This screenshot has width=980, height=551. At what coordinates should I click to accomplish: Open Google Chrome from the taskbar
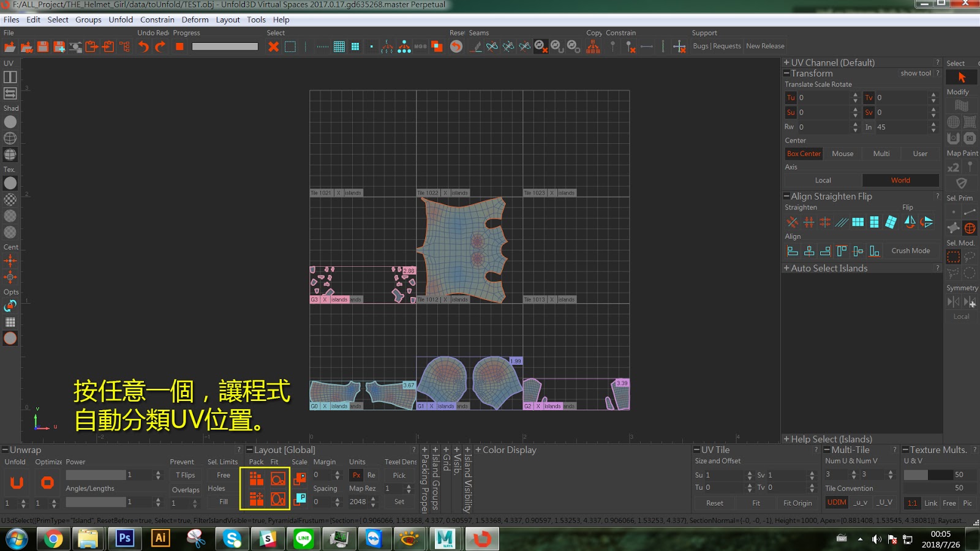53,538
